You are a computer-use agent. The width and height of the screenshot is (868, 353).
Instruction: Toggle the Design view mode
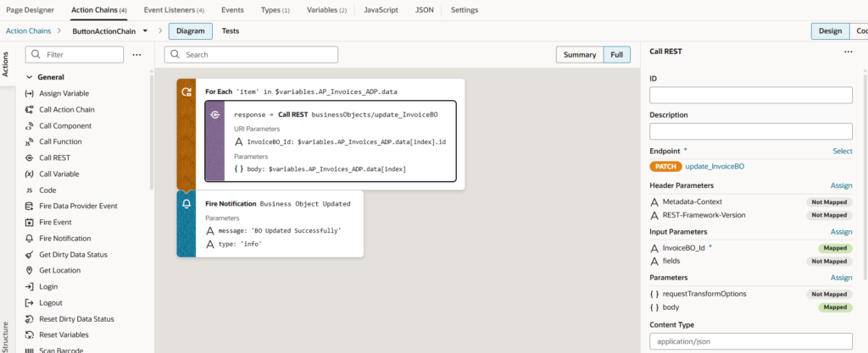830,31
